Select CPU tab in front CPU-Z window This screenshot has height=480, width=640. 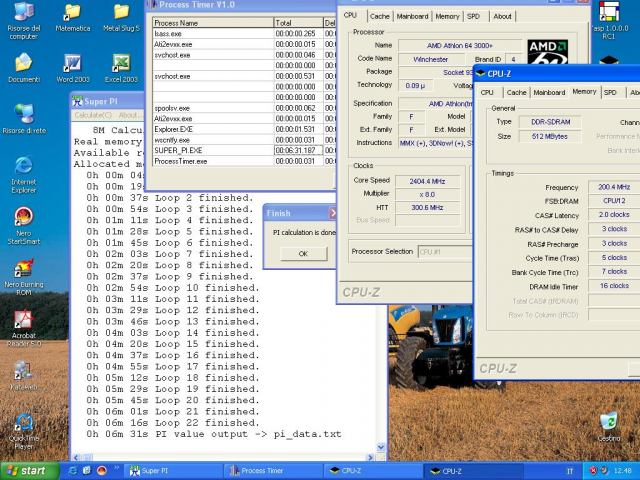tap(487, 93)
